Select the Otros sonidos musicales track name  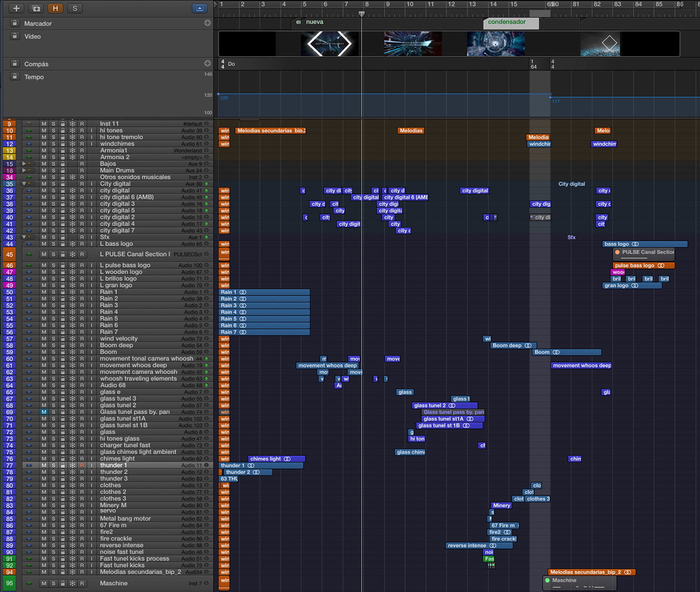135,177
